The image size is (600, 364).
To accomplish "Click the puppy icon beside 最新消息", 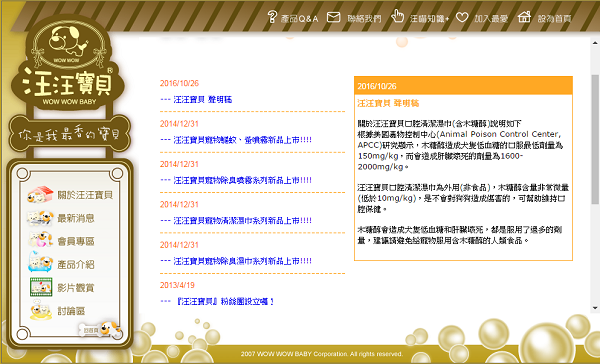I will coord(40,218).
